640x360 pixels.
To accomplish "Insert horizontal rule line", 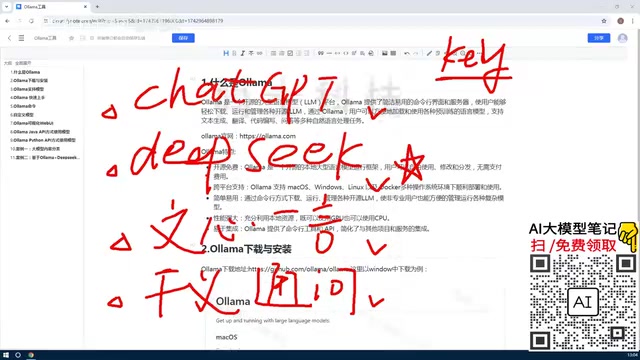I will click(x=329, y=53).
